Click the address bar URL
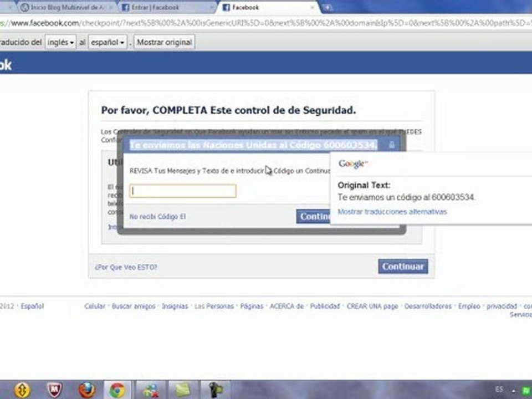The image size is (532, 399). tap(266, 23)
